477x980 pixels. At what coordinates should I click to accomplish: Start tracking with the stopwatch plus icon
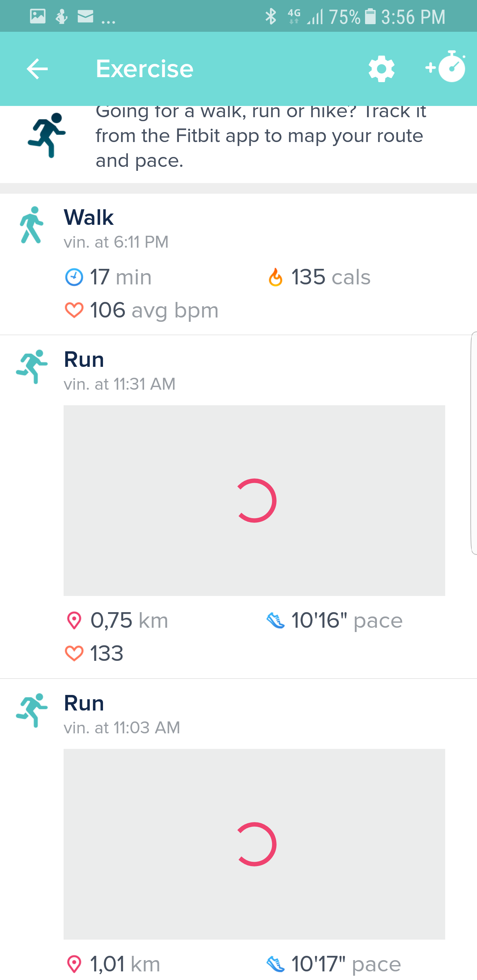coord(446,67)
